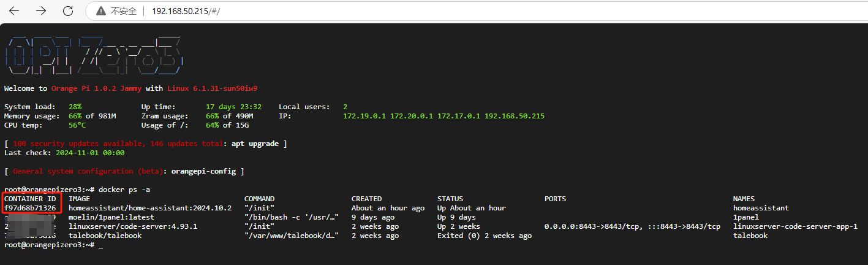The height and width of the screenshot is (265, 868).
Task: Click the NAMES column header
Action: pos(744,199)
